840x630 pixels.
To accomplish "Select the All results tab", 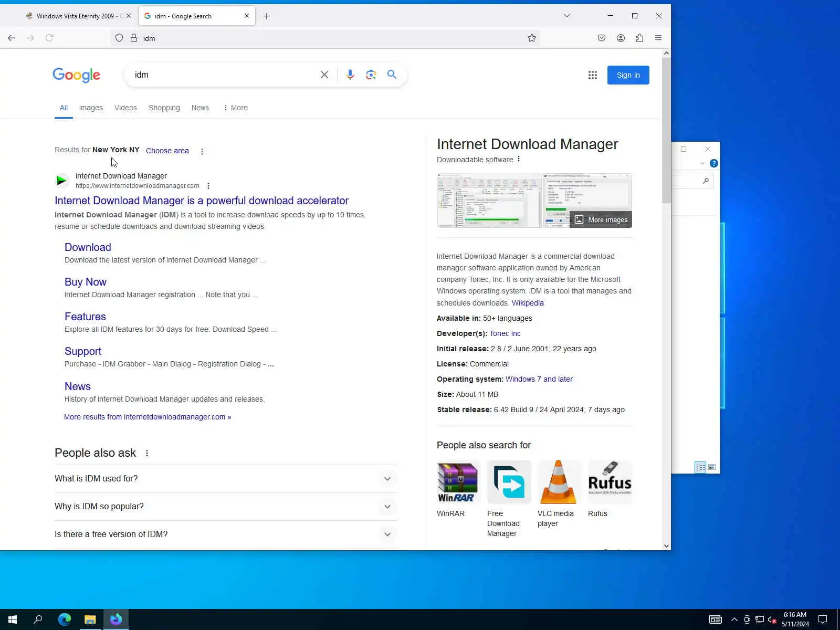I will [64, 108].
